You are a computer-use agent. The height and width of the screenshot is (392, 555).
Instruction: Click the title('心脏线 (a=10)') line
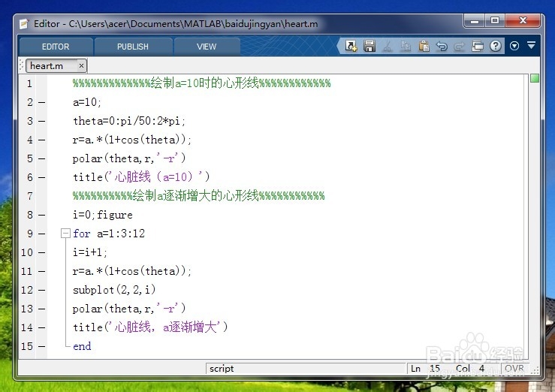[x=141, y=177]
